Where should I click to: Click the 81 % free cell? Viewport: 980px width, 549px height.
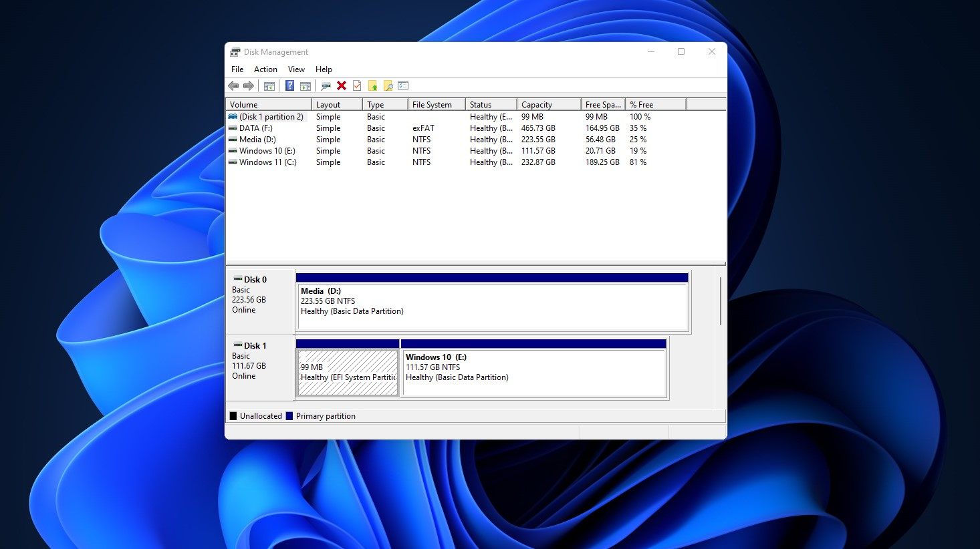tap(638, 162)
